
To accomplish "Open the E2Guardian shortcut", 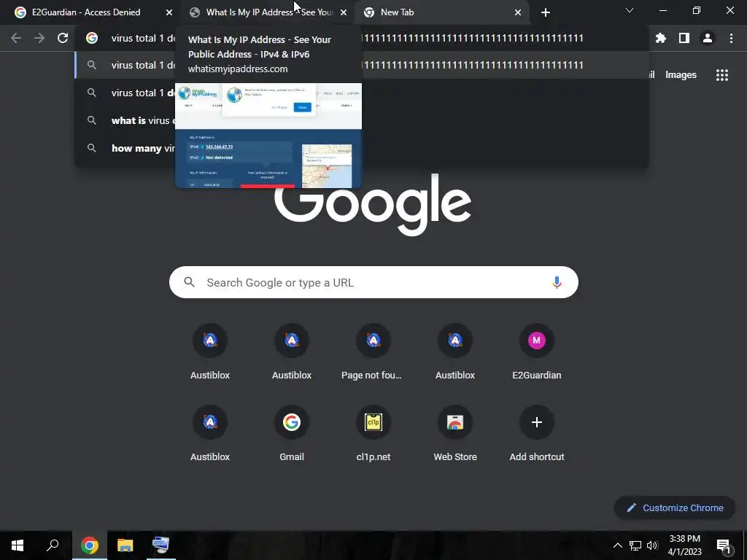I will coord(536,352).
